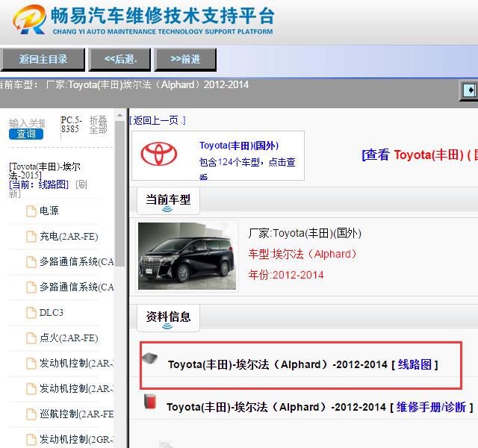
Task: Open the 巡航控制(2AR-FE tree item
Action: pyautogui.click(x=76, y=414)
